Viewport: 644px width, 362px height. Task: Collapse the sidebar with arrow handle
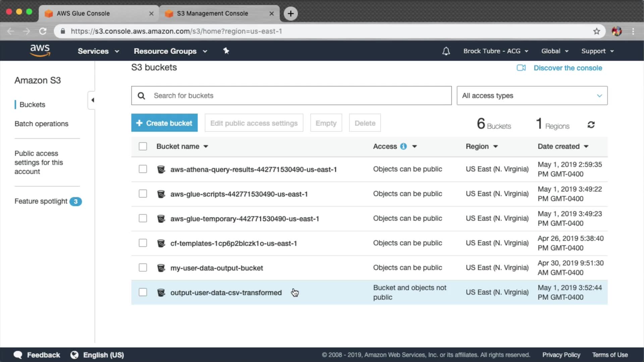92,100
